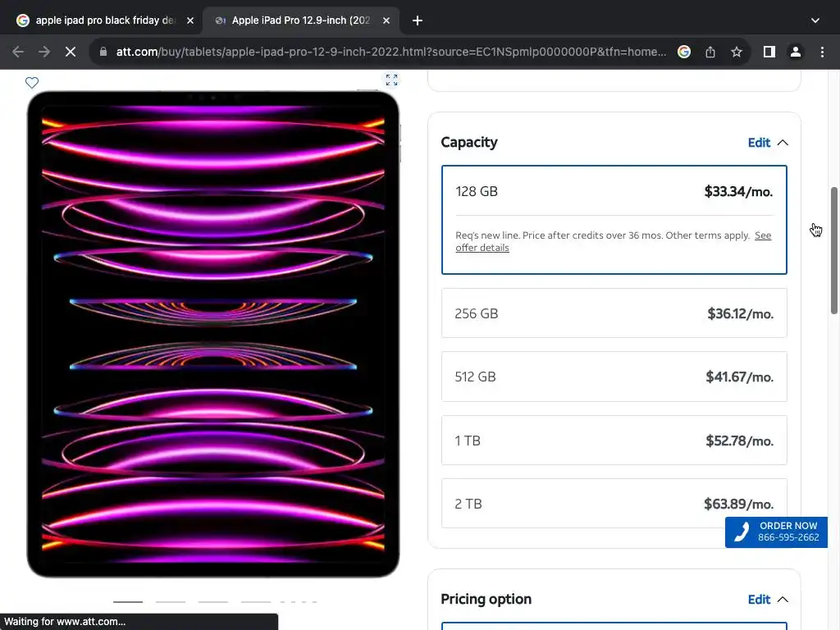Image resolution: width=840 pixels, height=630 pixels.
Task: Choose the 2 TB capacity option
Action: [614, 504]
